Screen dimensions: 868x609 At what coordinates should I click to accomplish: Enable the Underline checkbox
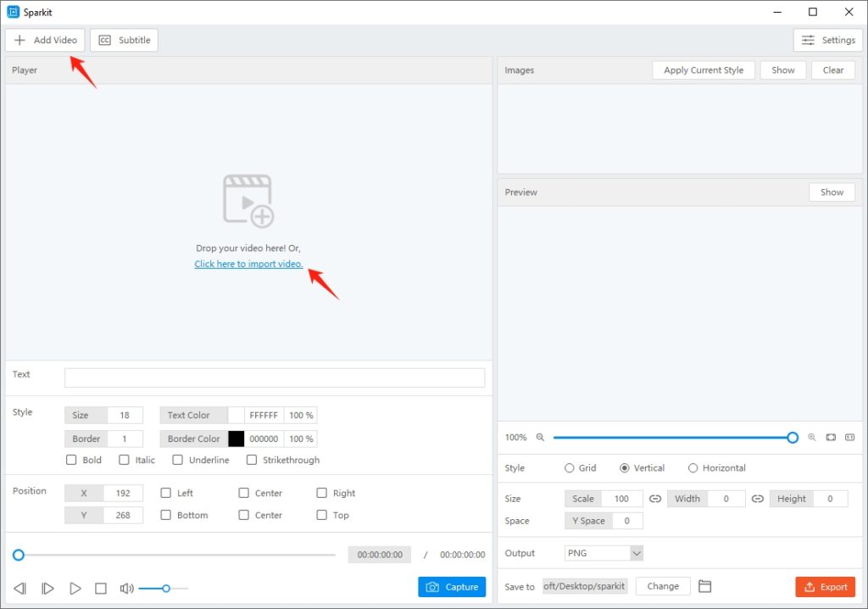(x=177, y=460)
